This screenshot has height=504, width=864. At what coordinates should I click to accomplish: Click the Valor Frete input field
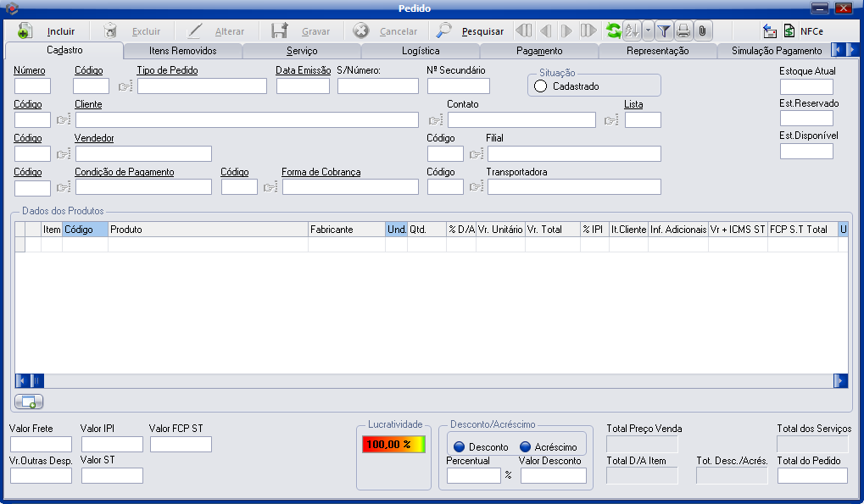point(41,444)
